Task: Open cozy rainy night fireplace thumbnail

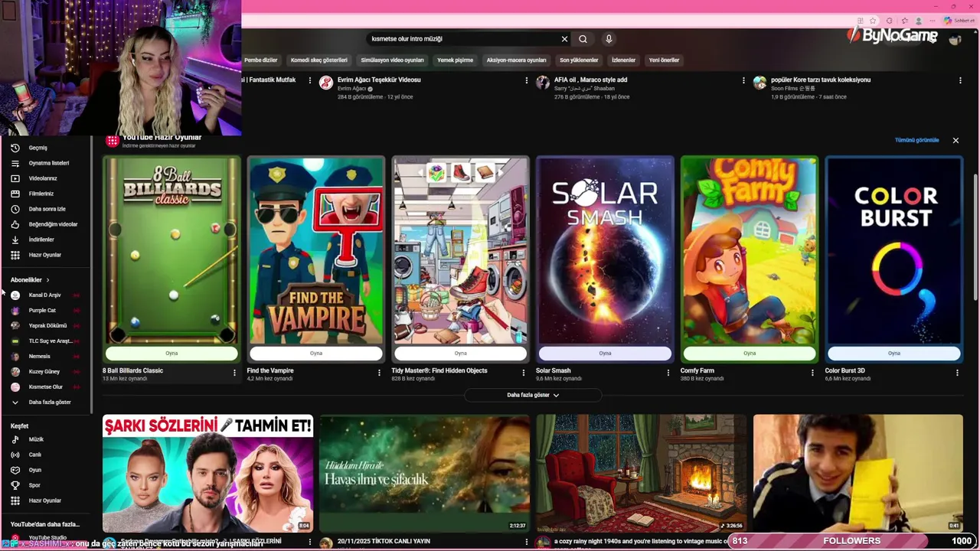Action: [642, 474]
